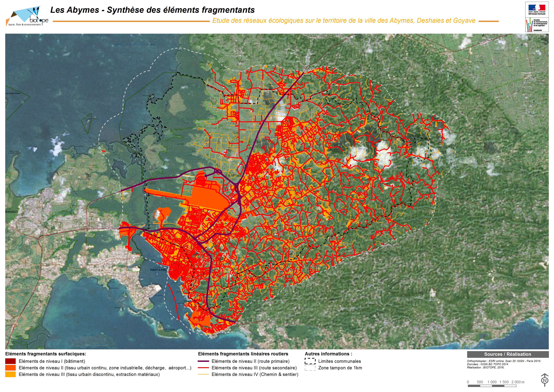Click the orange-red niveau II swatch

click(x=10, y=368)
